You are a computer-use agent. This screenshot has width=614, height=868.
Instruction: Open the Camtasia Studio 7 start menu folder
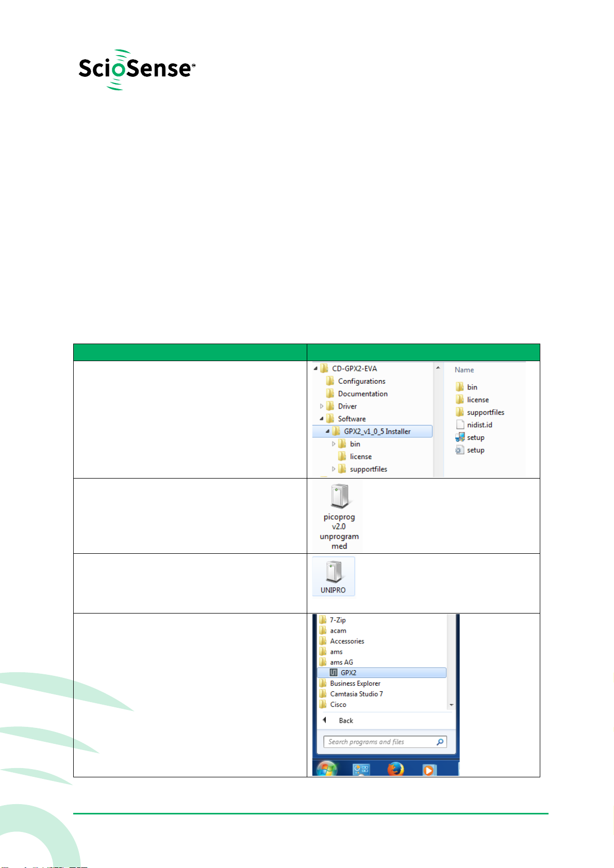[351, 694]
